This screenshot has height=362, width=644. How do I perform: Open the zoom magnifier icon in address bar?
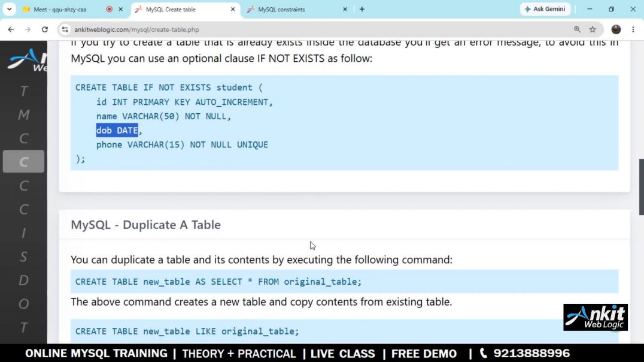(x=577, y=29)
